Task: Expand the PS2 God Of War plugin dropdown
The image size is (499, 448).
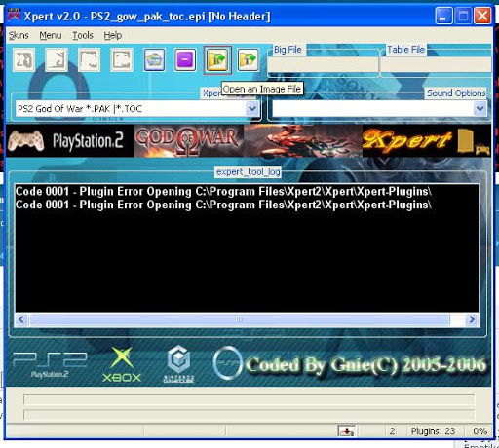Action: pyautogui.click(x=252, y=109)
